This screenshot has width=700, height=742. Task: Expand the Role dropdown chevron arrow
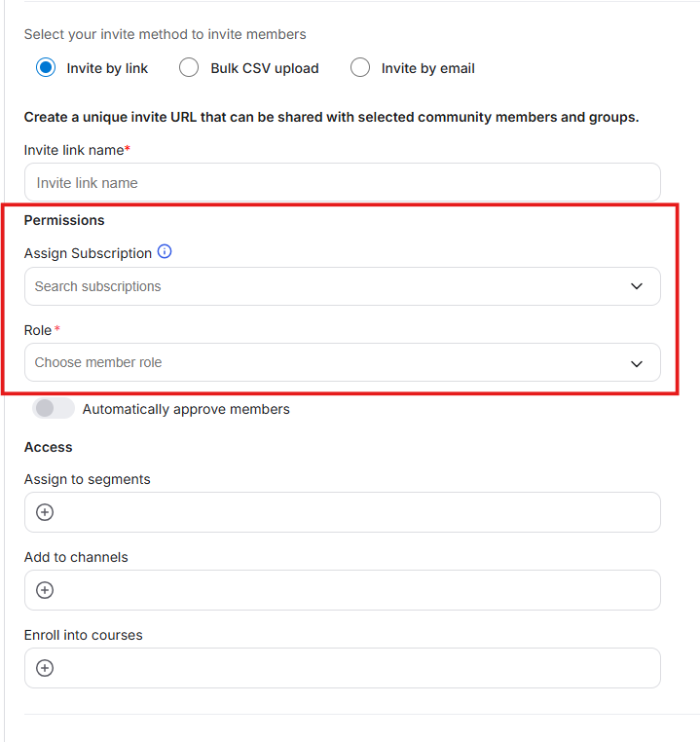637,363
